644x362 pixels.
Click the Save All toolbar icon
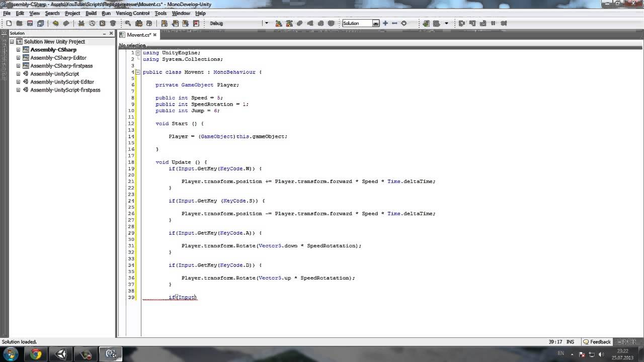coord(40,23)
